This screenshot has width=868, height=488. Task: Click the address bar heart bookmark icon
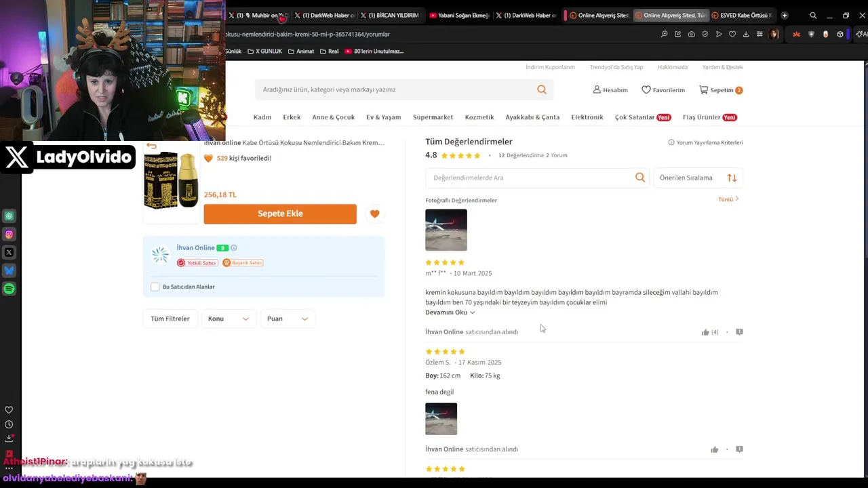pos(732,34)
